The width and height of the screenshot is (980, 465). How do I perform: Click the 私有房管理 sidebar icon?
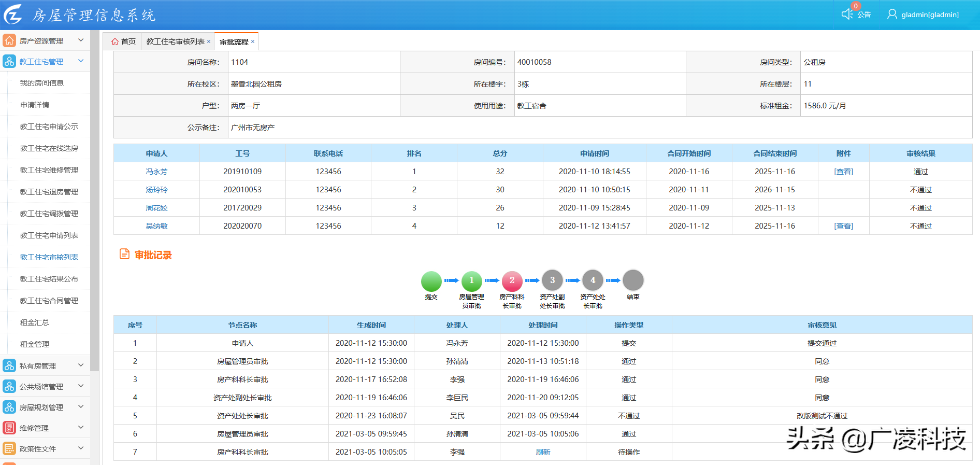click(9, 365)
